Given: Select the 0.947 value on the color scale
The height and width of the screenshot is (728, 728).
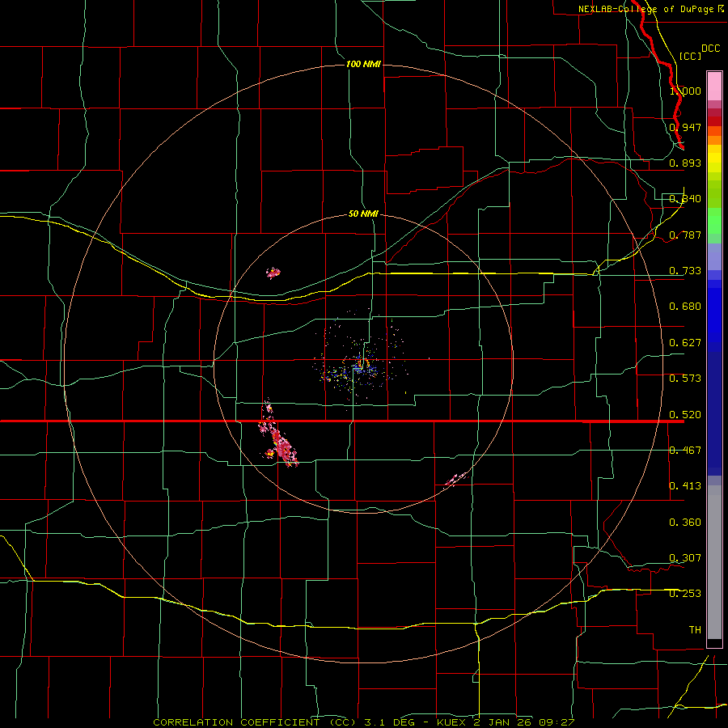Looking at the screenshot, I should click(x=685, y=127).
